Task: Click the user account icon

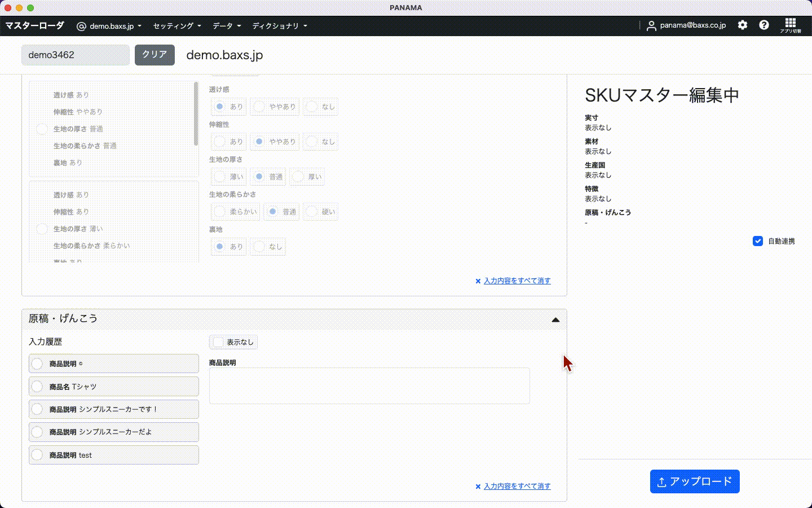Action: (x=651, y=26)
